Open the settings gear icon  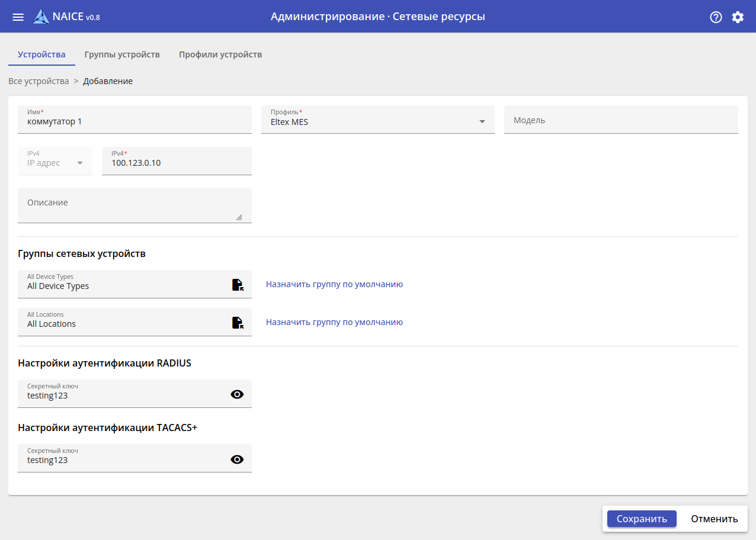[737, 17]
